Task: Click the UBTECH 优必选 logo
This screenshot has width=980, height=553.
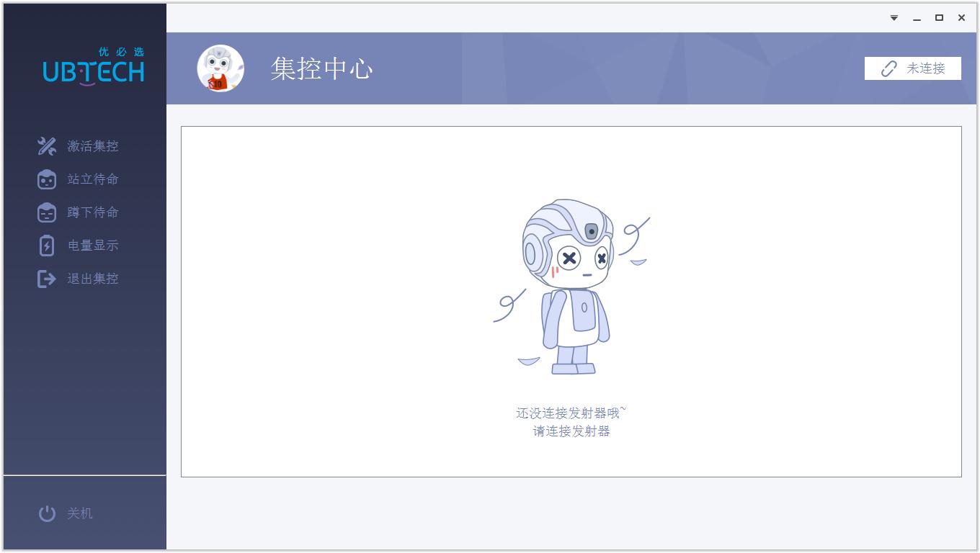Action: (x=94, y=66)
